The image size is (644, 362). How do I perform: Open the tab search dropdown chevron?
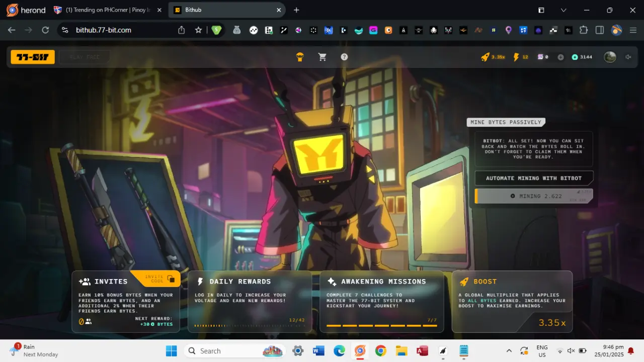pyautogui.click(x=563, y=10)
